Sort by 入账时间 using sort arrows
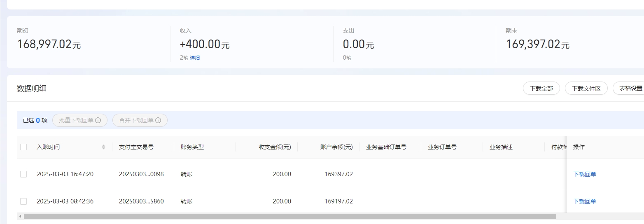 (103, 147)
